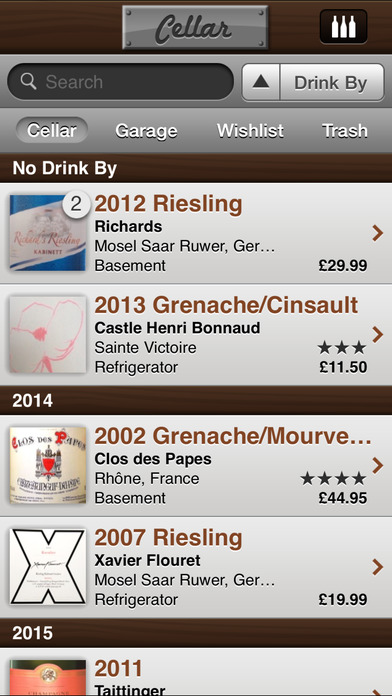Open the Richards Riesling label thumbnail
This screenshot has height=696, width=392.
pyautogui.click(x=48, y=233)
